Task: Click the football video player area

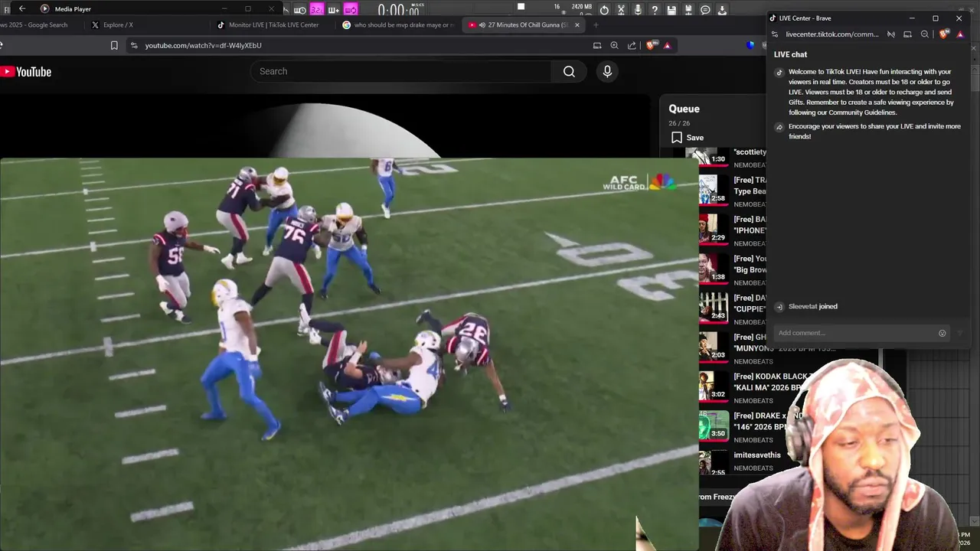Action: [x=348, y=354]
